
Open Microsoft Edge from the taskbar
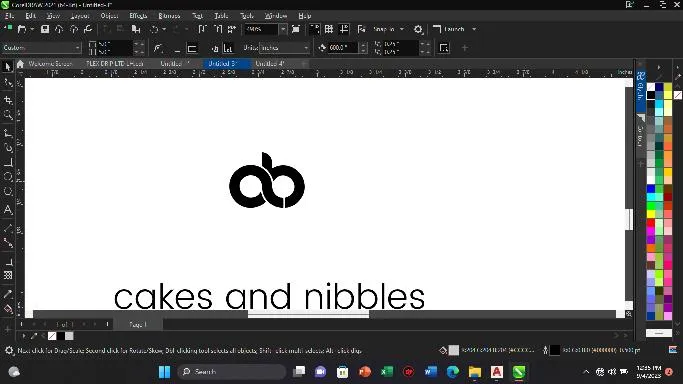pyautogui.click(x=453, y=372)
